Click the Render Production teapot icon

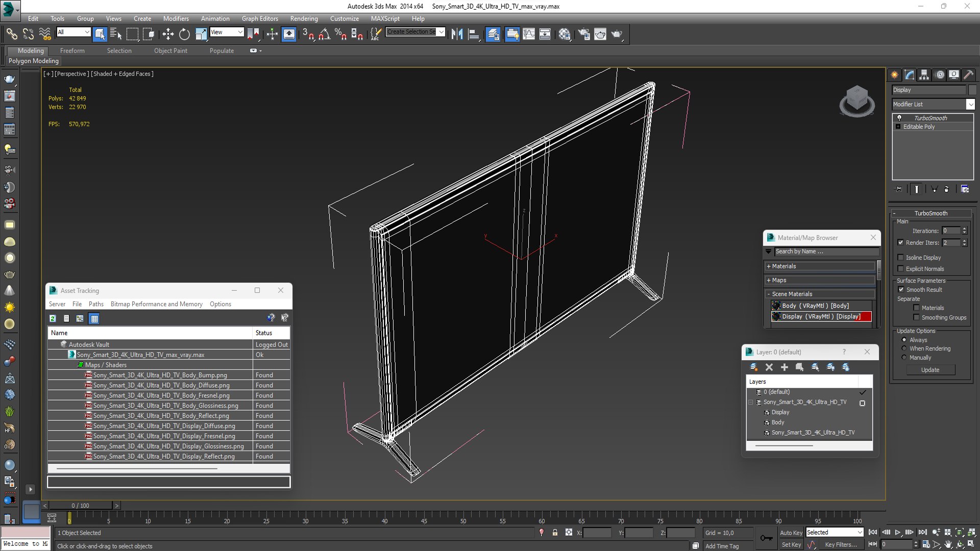(617, 34)
